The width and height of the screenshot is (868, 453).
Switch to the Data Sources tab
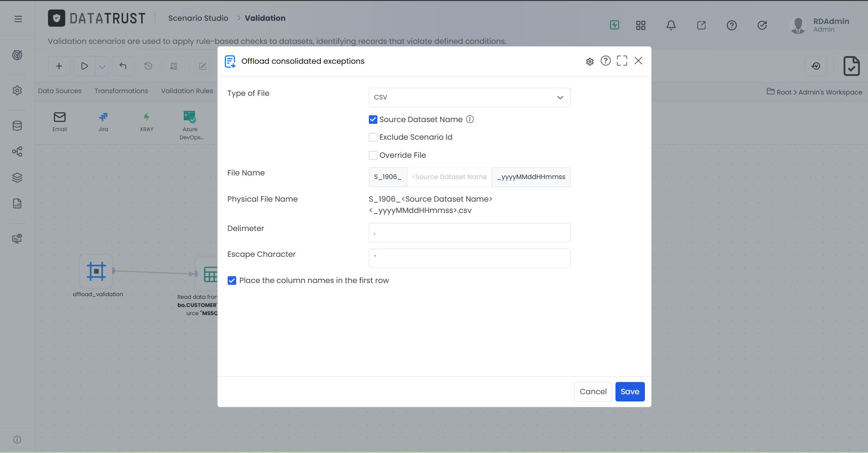pos(60,91)
